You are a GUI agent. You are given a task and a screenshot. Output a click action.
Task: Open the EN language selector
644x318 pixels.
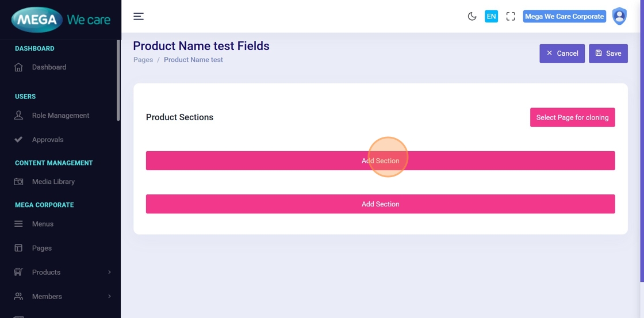click(491, 16)
